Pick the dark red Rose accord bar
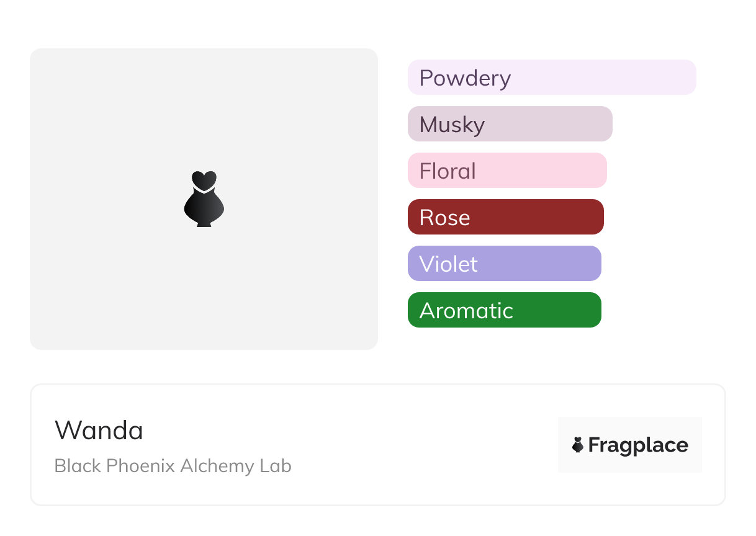Viewport: 756px width, 536px height. point(506,217)
